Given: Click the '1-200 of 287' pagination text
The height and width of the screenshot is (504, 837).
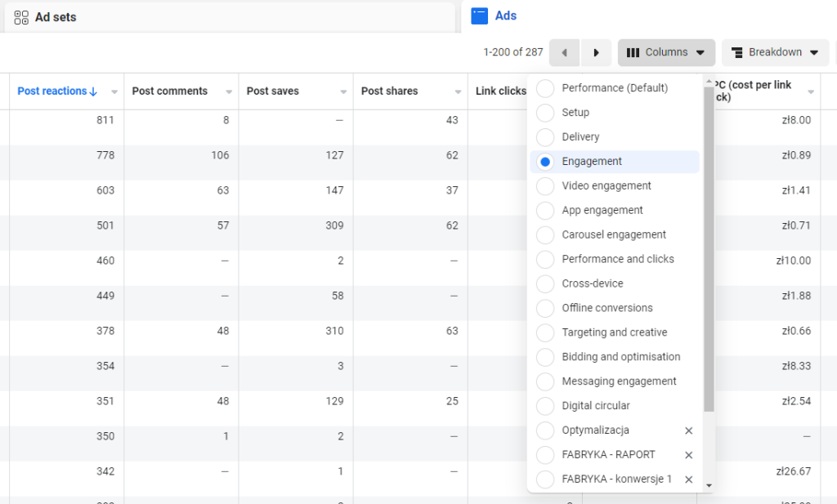Looking at the screenshot, I should 513,52.
